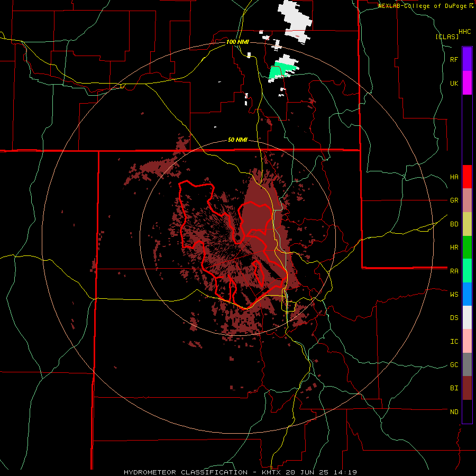
Task: Click the DS white legend swatch
Action: pyautogui.click(x=467, y=317)
